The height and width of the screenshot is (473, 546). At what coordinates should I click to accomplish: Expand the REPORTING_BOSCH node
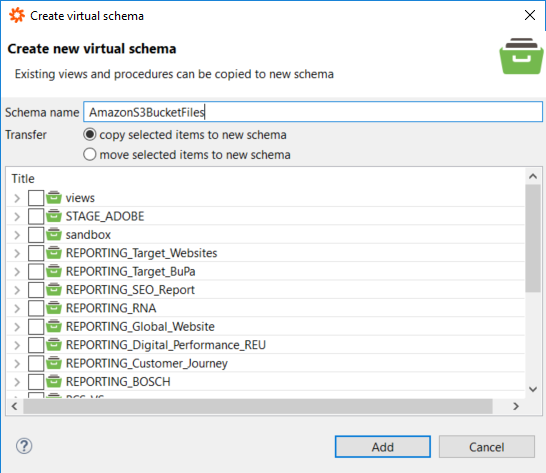[x=17, y=382]
